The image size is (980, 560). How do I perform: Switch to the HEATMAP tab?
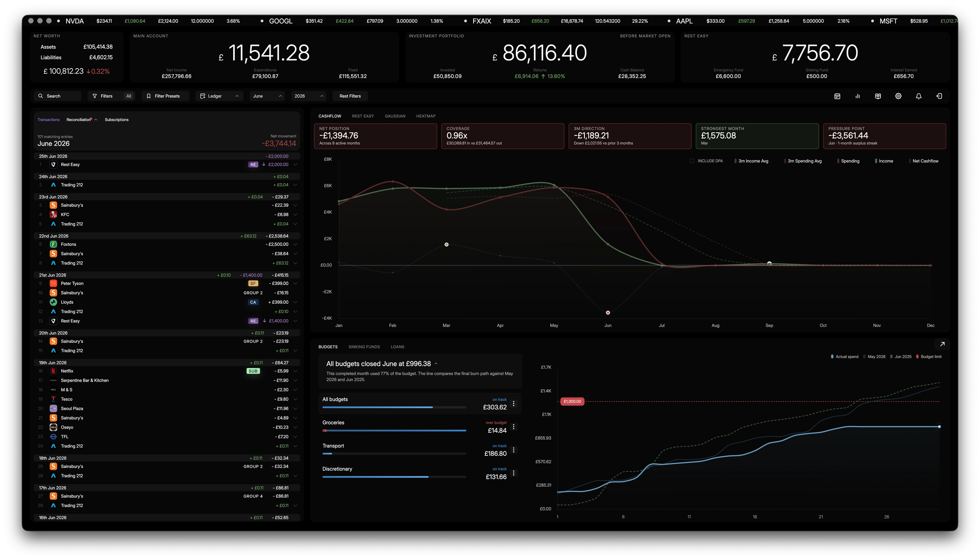click(426, 116)
